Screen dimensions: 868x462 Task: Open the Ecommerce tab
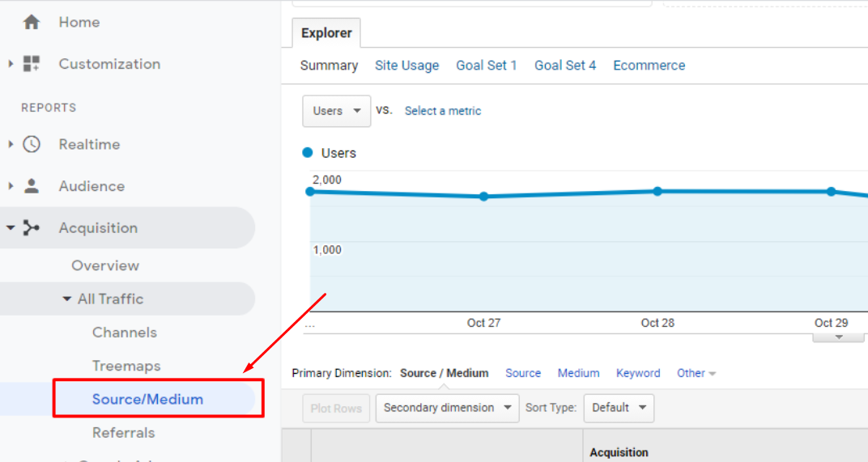coord(649,66)
